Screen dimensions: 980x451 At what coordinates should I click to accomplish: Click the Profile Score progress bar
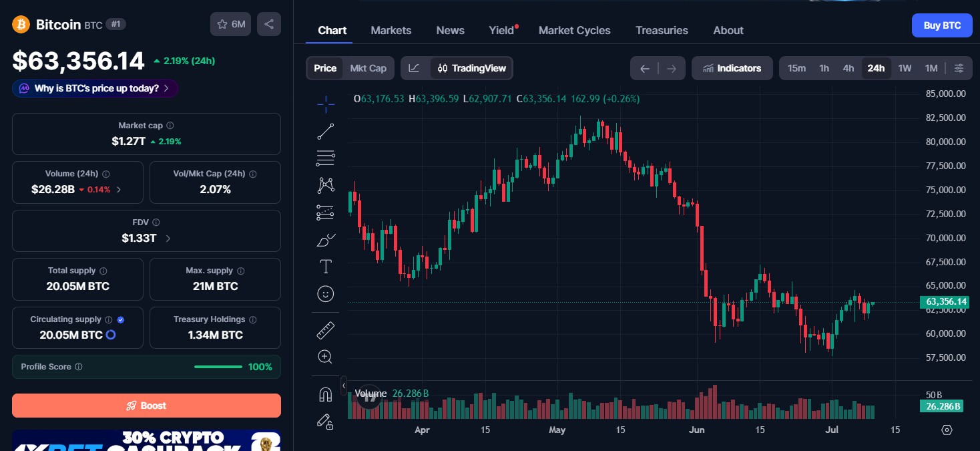[218, 367]
